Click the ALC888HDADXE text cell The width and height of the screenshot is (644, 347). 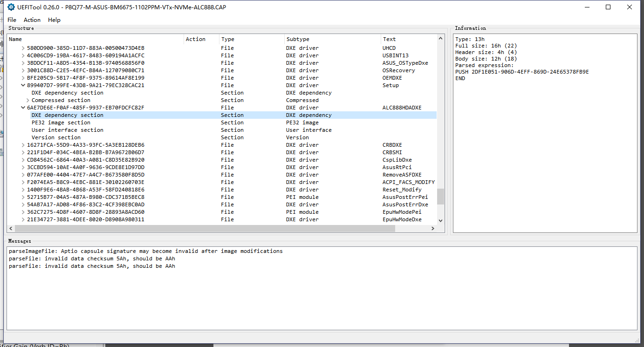402,108
